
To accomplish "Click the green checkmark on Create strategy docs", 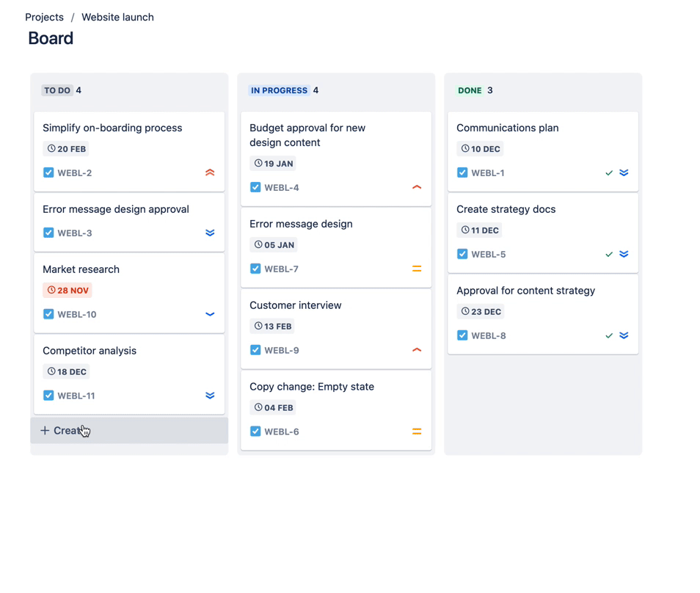I will [609, 254].
